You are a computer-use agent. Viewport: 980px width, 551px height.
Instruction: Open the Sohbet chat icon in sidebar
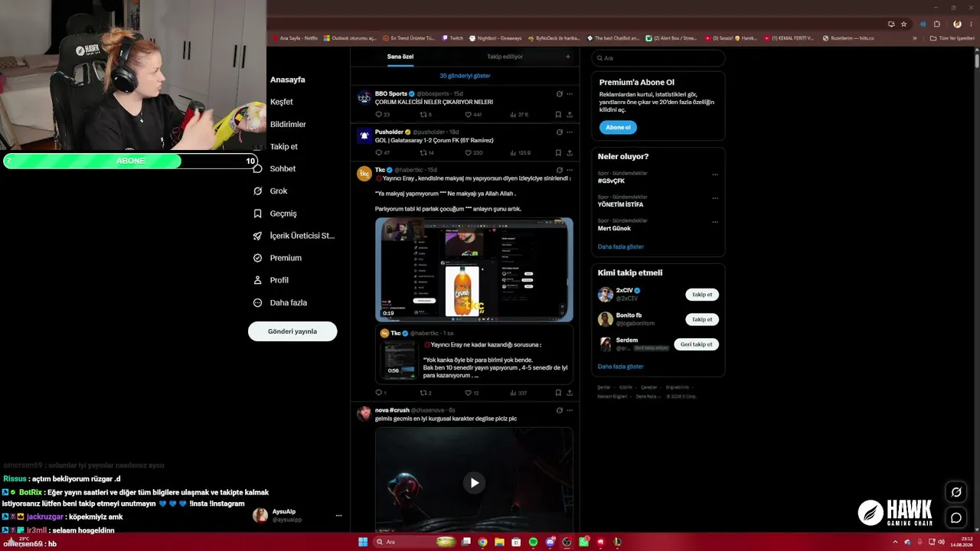257,168
